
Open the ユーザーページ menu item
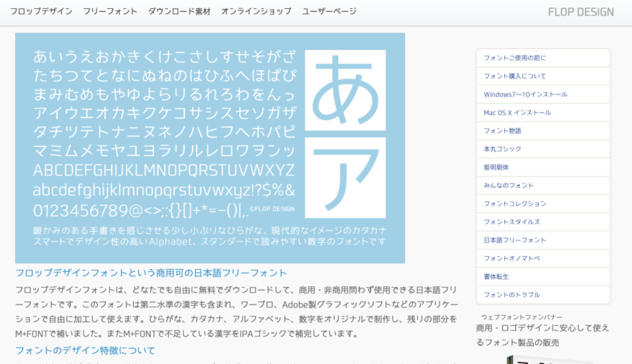click(329, 11)
